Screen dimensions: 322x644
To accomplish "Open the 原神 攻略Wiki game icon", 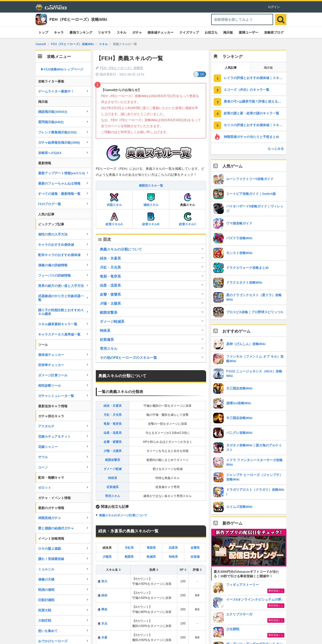I will 218,344.
